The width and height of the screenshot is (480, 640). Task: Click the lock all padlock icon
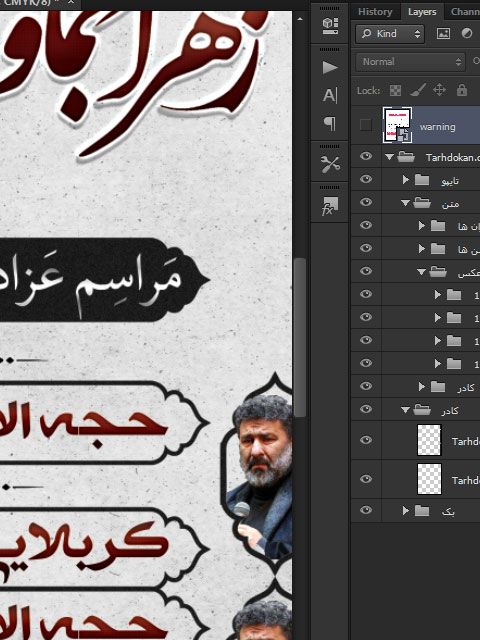click(x=462, y=90)
